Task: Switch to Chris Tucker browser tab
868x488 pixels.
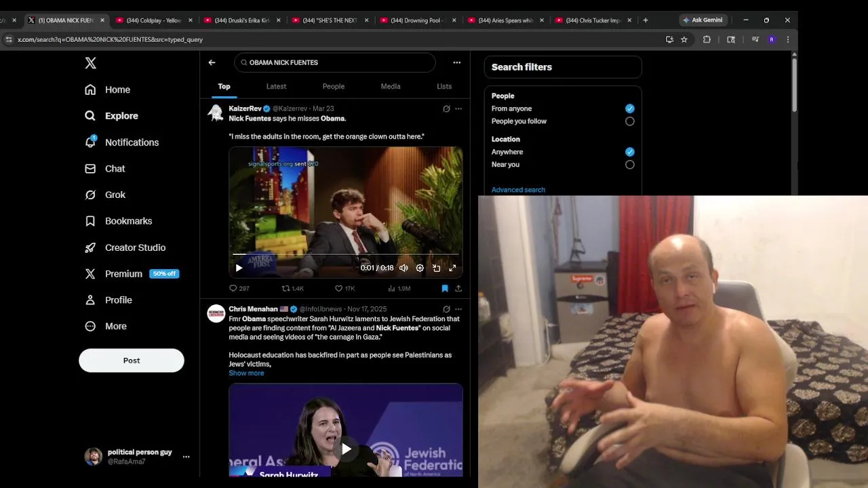Action: click(593, 20)
